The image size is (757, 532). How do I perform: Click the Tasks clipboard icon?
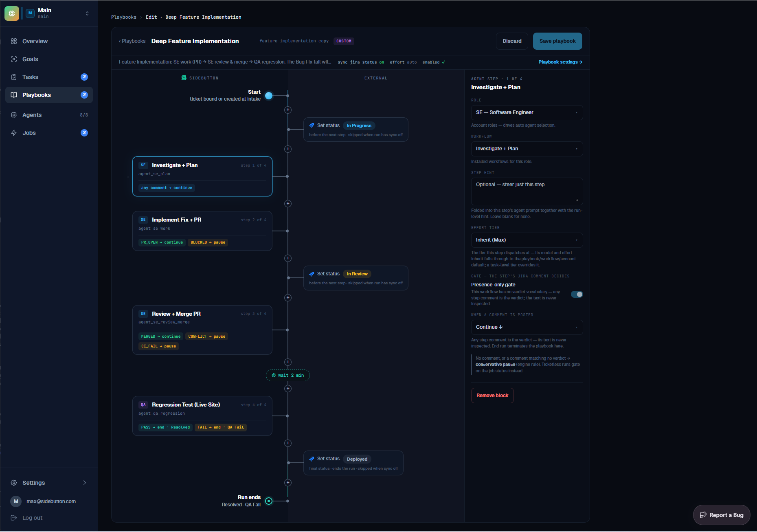[x=14, y=77]
